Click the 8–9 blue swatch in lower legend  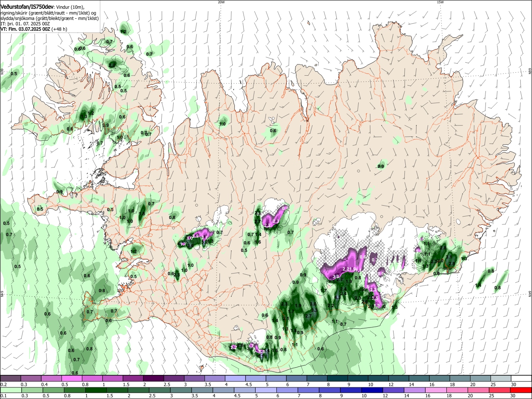pos(330,390)
